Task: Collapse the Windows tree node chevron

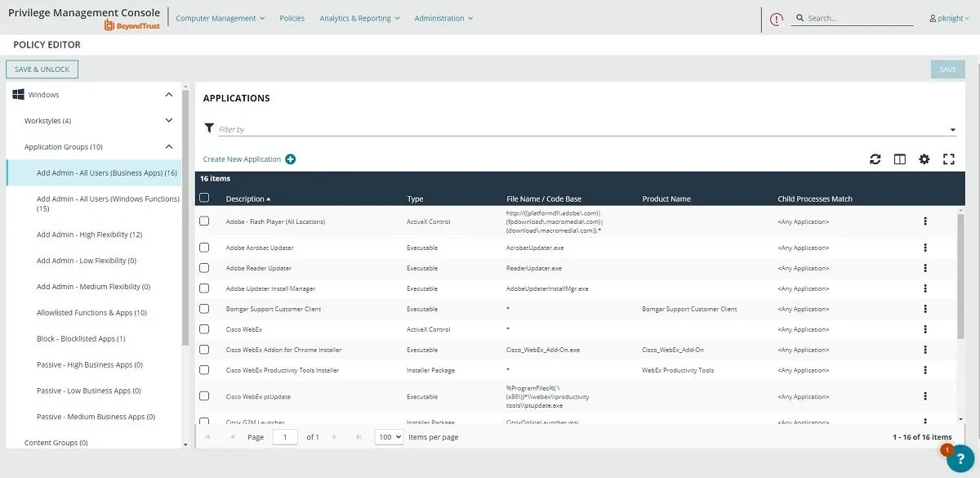Action: click(x=169, y=95)
